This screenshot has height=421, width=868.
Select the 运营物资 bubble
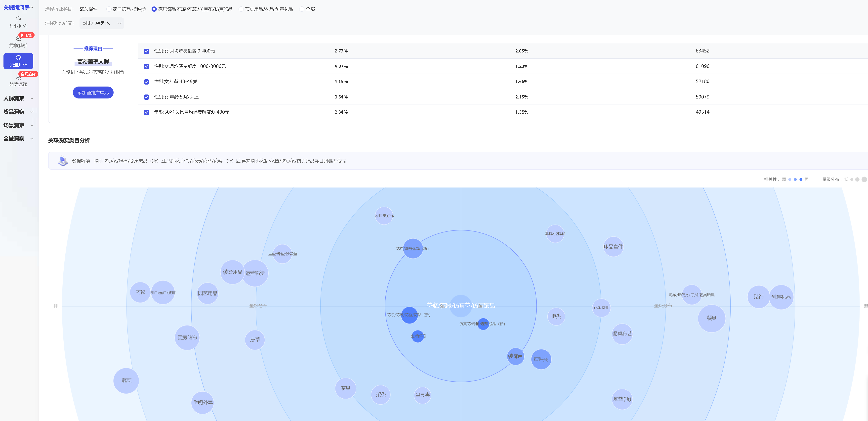tap(255, 273)
